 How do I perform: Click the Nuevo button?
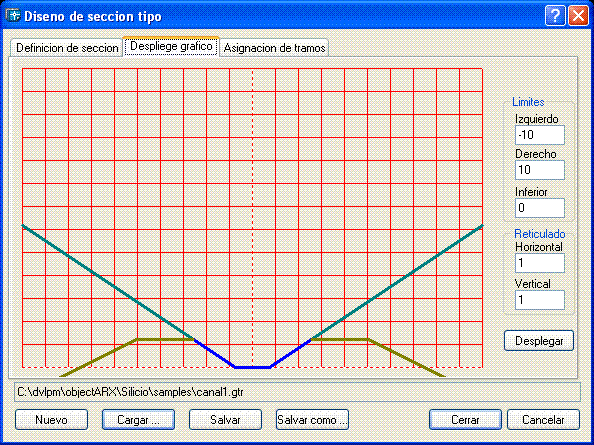click(51, 420)
